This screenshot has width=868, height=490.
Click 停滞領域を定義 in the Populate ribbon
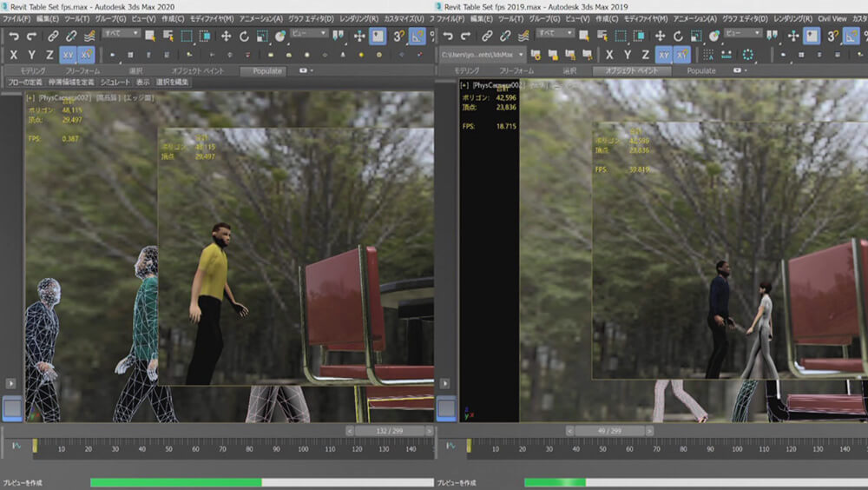(x=71, y=82)
